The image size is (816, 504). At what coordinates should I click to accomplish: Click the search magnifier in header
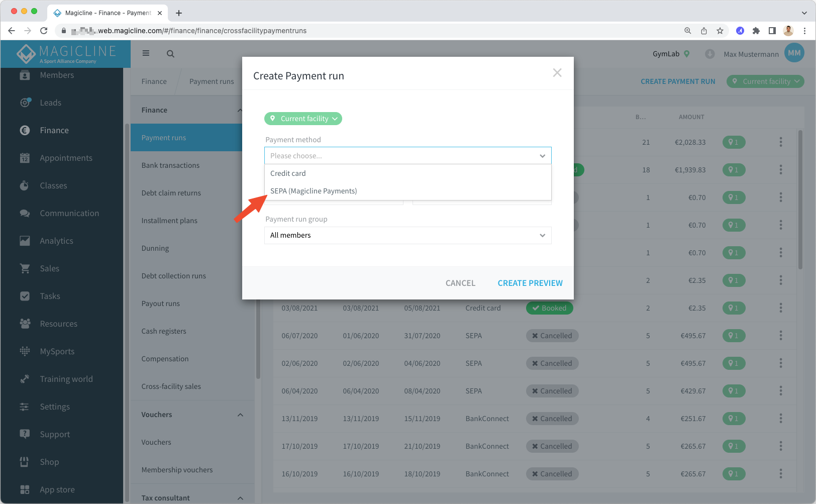171,54
